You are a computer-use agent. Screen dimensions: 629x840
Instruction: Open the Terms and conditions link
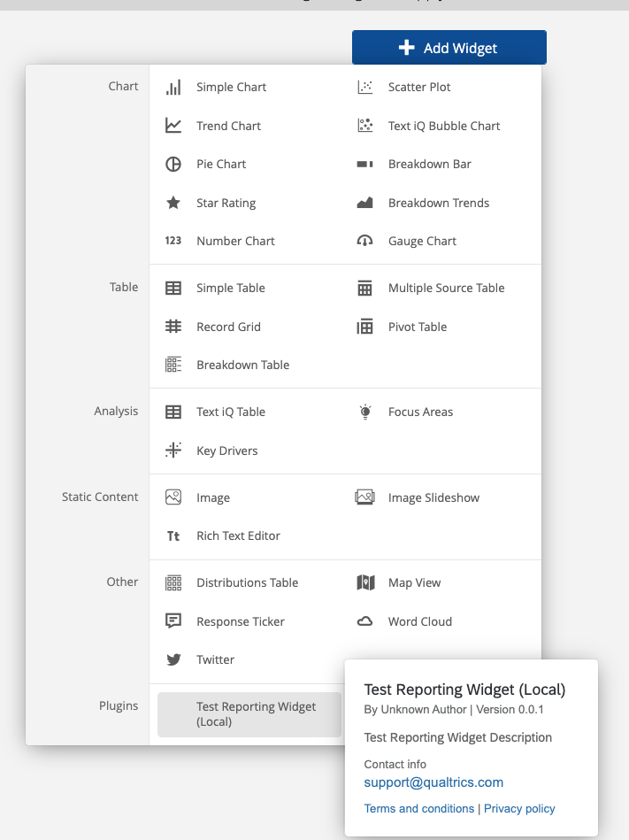click(x=419, y=808)
